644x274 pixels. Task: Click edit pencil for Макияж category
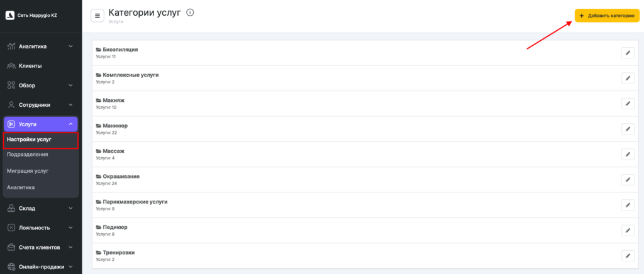tap(627, 104)
